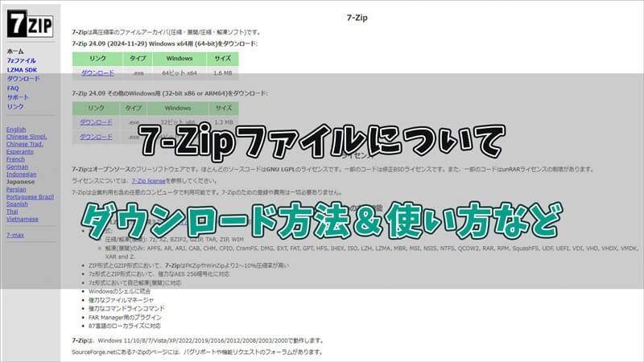Download the 64ビット x64 .exe installer
Viewport: 644px width, 362px height.
(x=97, y=73)
